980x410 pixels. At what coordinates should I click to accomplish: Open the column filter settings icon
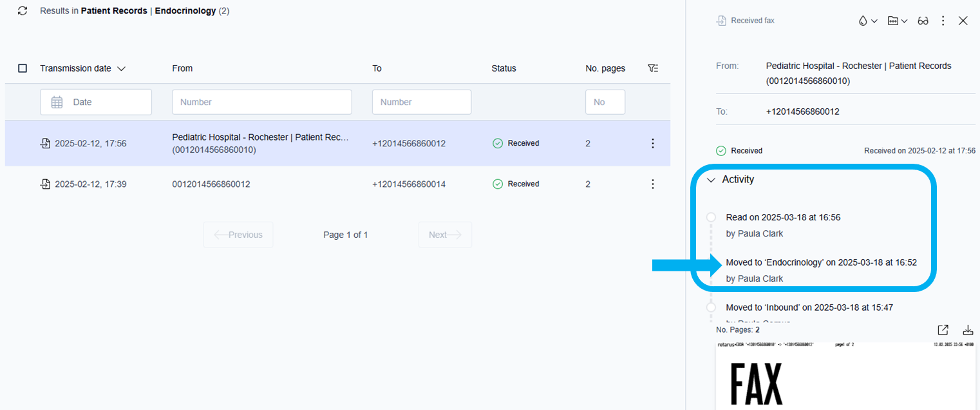[652, 68]
